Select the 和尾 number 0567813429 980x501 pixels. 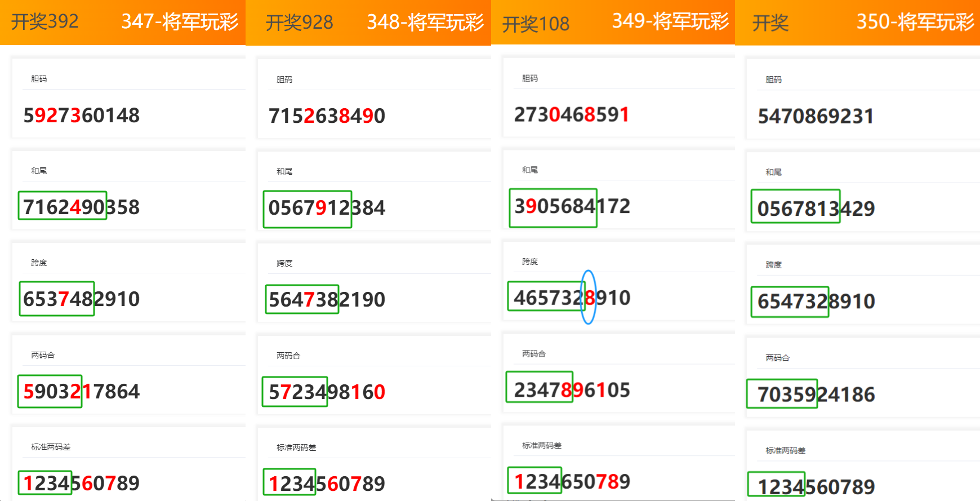click(816, 209)
